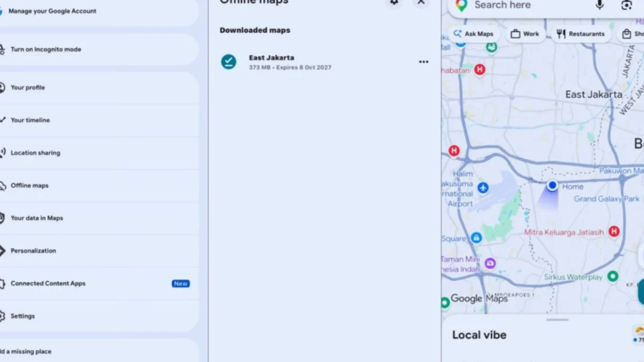Open Your profile menu entry

pyautogui.click(x=99, y=87)
